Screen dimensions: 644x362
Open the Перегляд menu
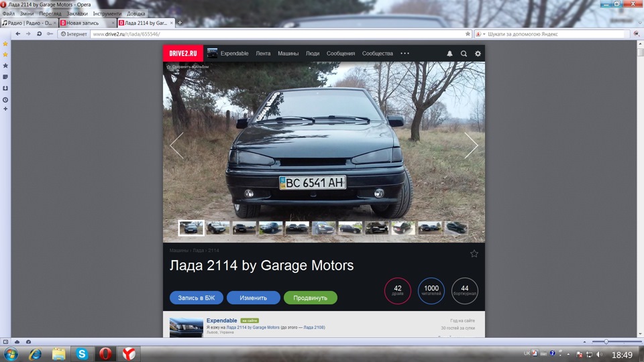point(50,13)
